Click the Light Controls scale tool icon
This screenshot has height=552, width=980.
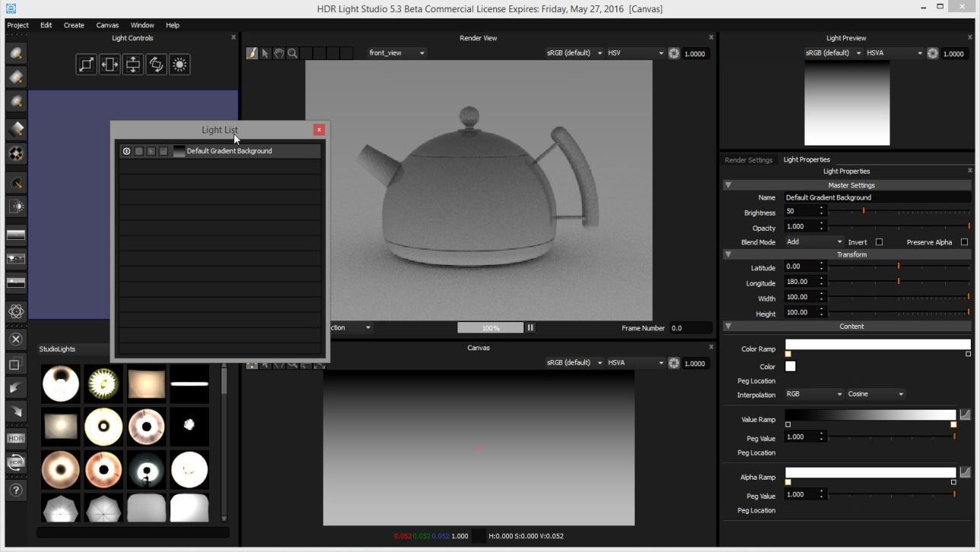87,65
